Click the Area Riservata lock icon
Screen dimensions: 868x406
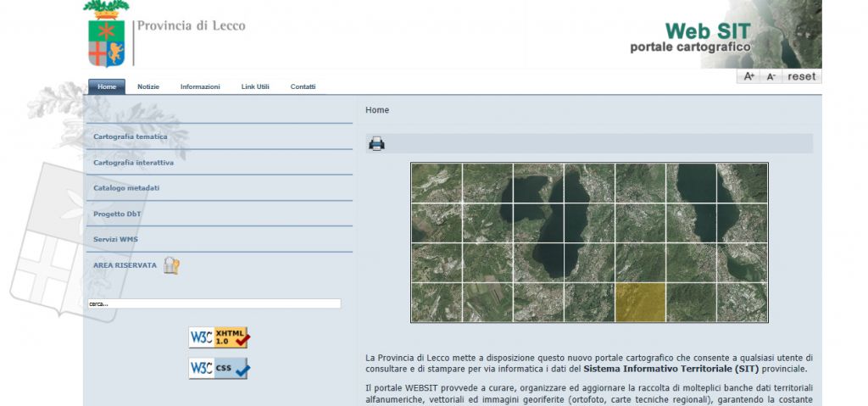pos(171,265)
